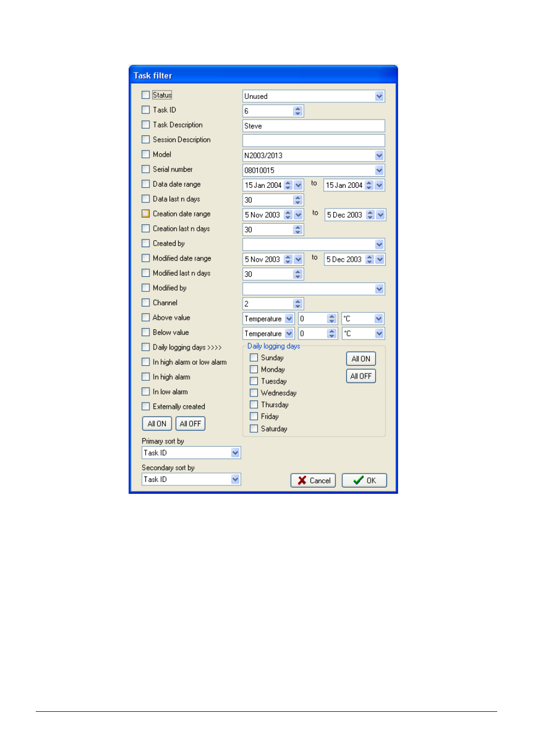Click the Session Description text field

tap(314, 140)
